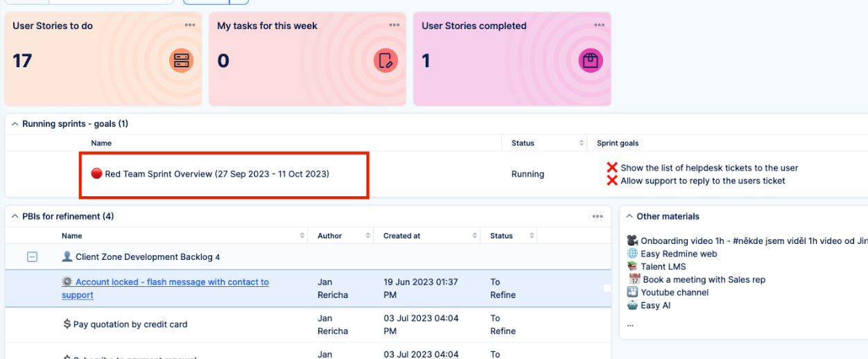868x359 pixels.
Task: Open the Account locked flash message link
Action: tap(171, 282)
